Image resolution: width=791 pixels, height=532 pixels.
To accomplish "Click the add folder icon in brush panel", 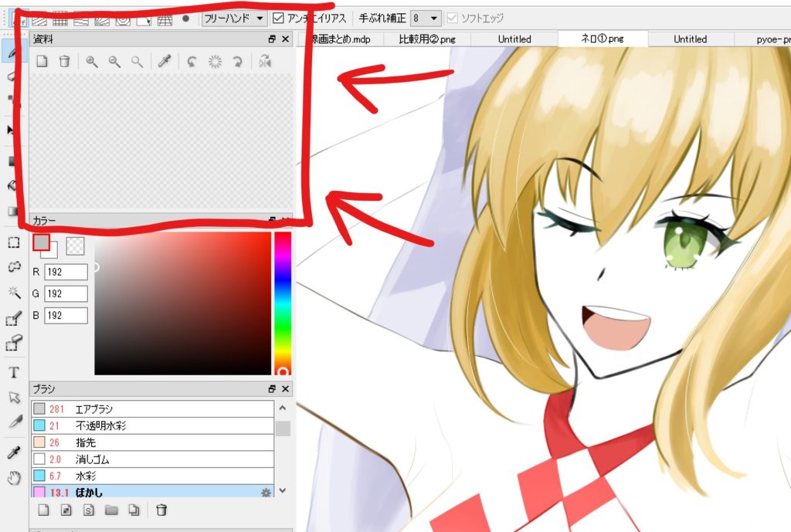I will tap(111, 510).
